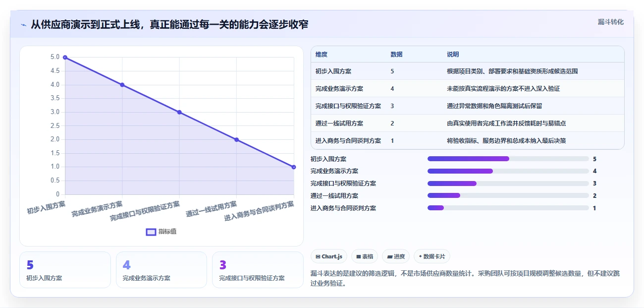644x308 pixels.
Task: Click the chart data point at 5.0
Action: pyautogui.click(x=65, y=58)
